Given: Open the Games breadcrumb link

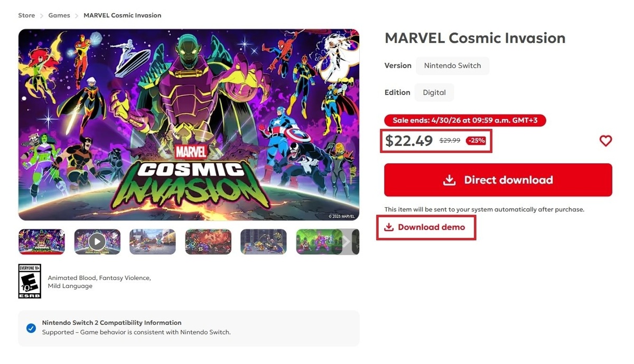Looking at the screenshot, I should (59, 15).
